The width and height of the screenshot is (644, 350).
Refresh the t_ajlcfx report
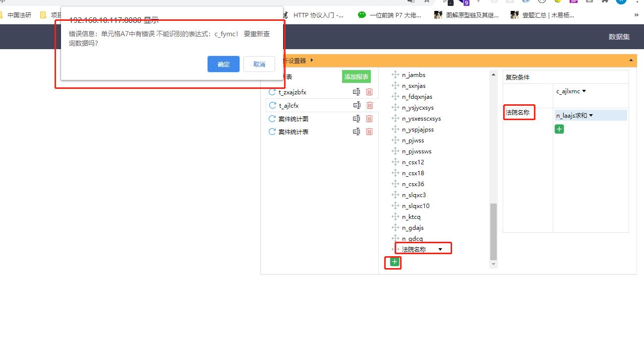272,105
